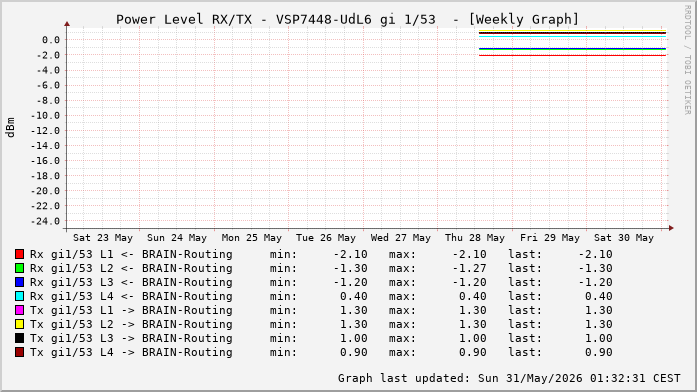Click the yellow Tx L2 legend swatch
697x392 pixels.
click(x=19, y=324)
